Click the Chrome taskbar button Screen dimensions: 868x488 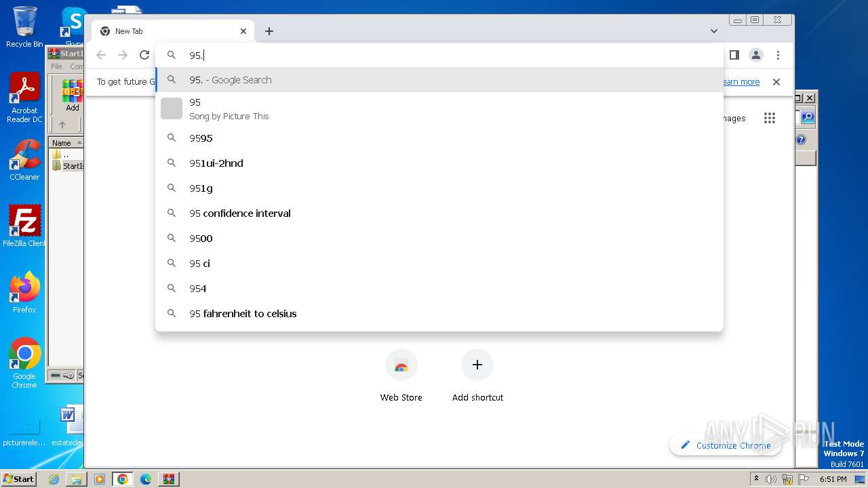coord(123,479)
